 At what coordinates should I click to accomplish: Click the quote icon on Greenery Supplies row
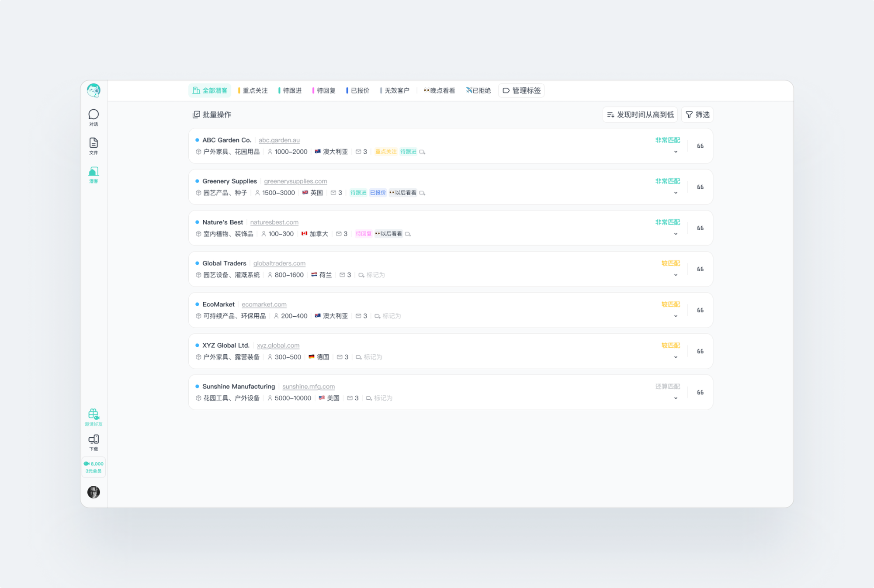700,187
